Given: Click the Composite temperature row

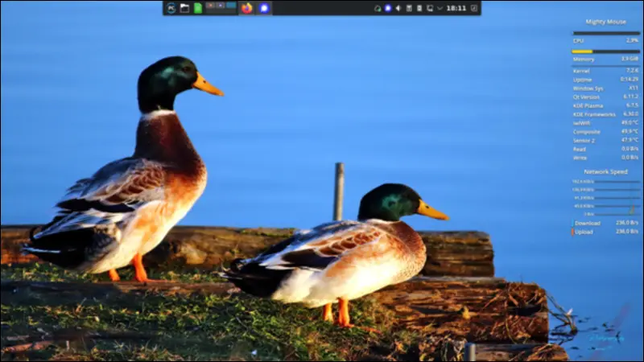Looking at the screenshot, I should click(606, 132).
